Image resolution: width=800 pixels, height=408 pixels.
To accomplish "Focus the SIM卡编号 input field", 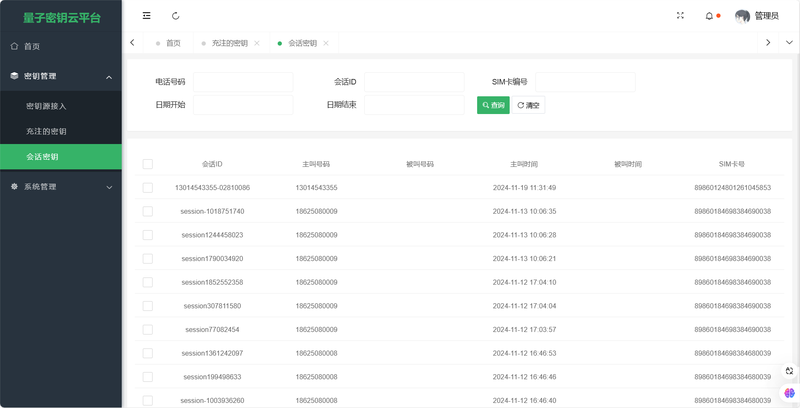I will pos(585,82).
